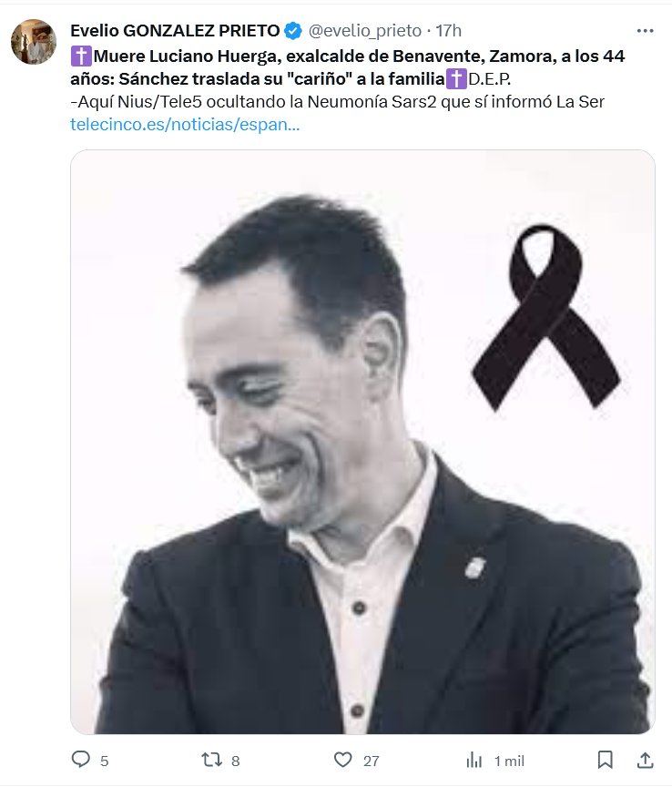Click the 1 mil views count
This screenshot has width=672, height=787.
coord(509,761)
